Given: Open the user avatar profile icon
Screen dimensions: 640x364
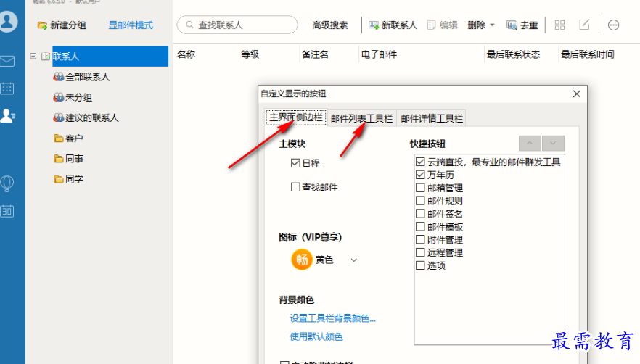Looking at the screenshot, I should click(8, 20).
